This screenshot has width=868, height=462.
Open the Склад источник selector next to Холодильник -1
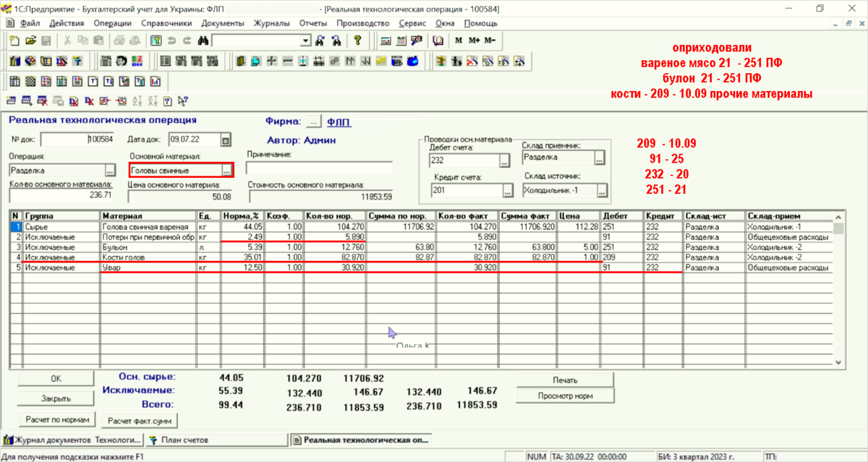602,191
